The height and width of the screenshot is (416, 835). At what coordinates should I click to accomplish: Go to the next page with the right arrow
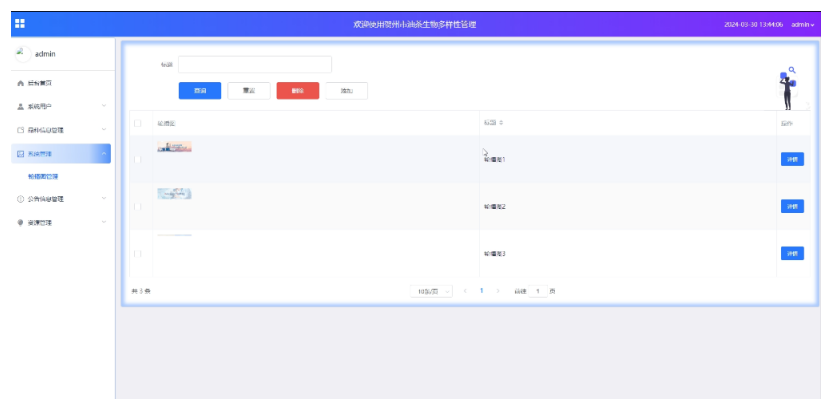click(498, 291)
